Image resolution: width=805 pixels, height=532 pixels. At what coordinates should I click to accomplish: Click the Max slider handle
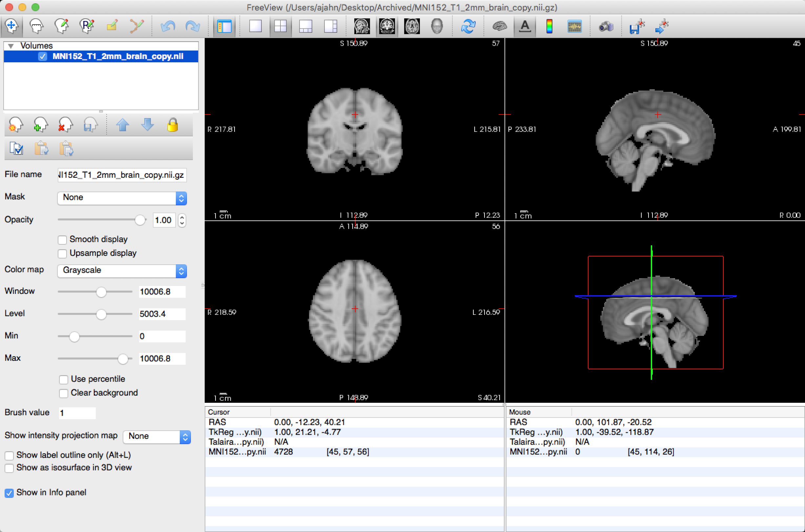(123, 359)
